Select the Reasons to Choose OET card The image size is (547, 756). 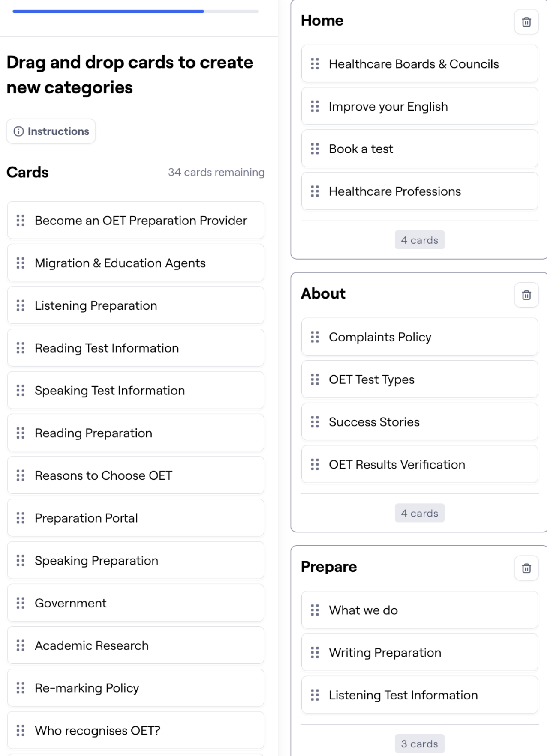[x=135, y=475]
